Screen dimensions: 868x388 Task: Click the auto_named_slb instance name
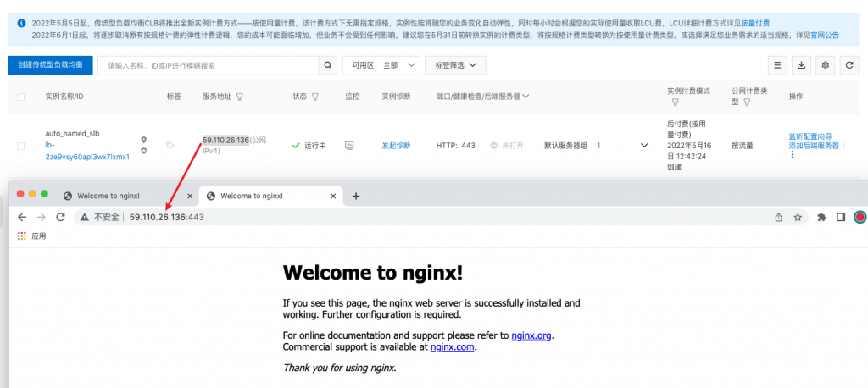pos(72,133)
